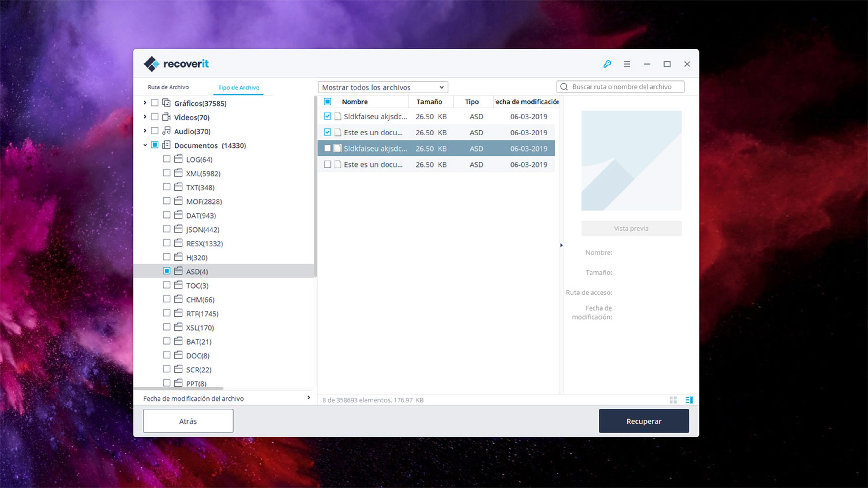
Task: Open 'Mostrar todos los archivos' dropdown
Action: click(383, 87)
